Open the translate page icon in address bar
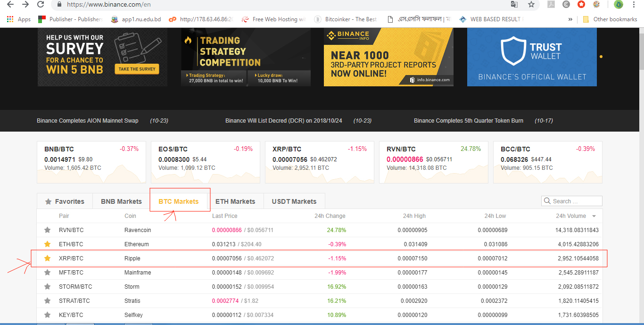 [514, 4]
